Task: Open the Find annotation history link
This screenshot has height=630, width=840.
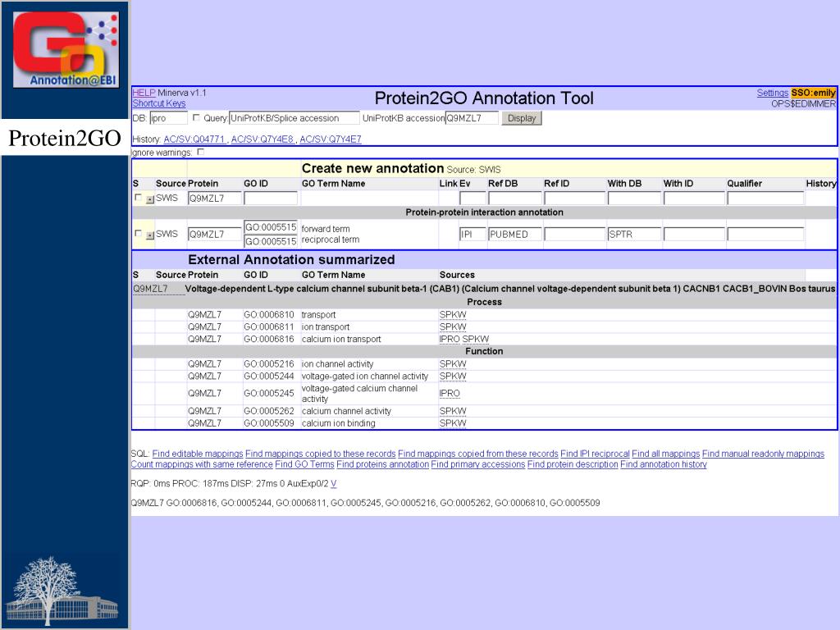Action: point(664,464)
